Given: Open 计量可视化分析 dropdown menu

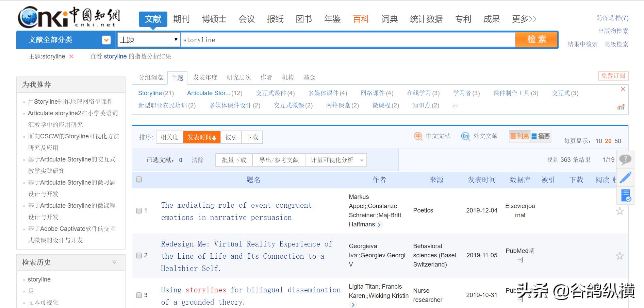Looking at the screenshot, I should tap(362, 160).
